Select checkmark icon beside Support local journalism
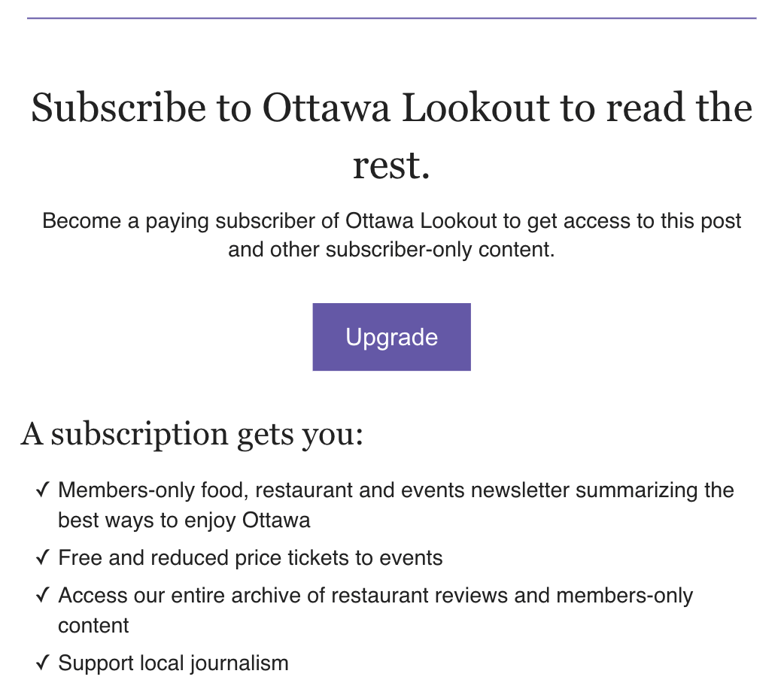 tap(43, 663)
